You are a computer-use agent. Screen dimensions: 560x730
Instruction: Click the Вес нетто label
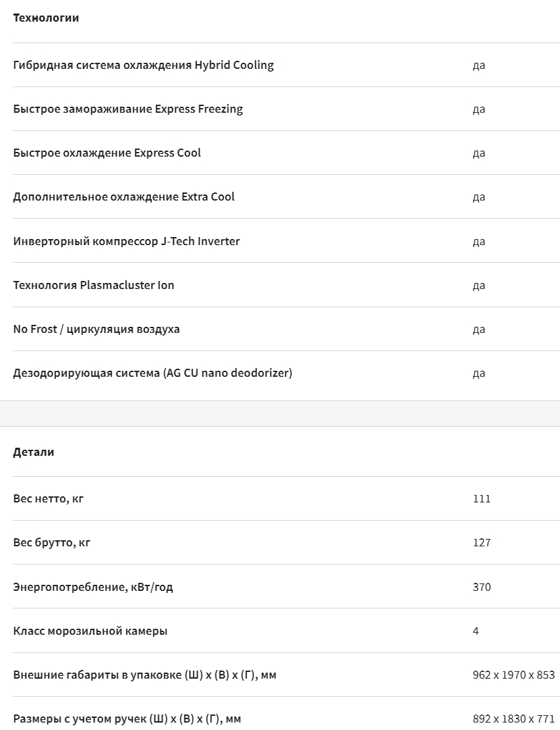point(49,498)
